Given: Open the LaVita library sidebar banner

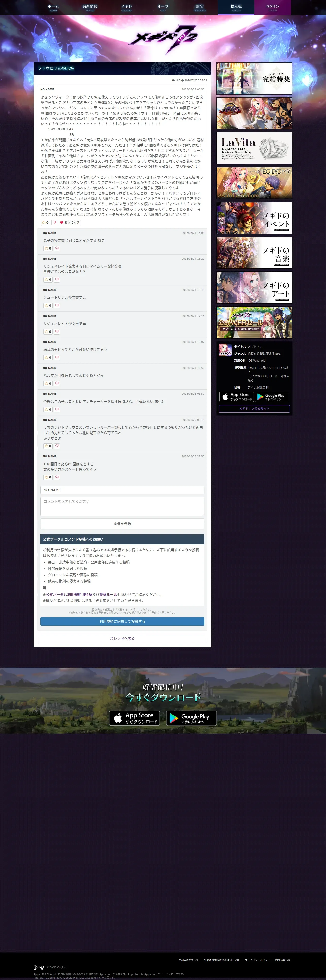Looking at the screenshot, I should [x=254, y=148].
